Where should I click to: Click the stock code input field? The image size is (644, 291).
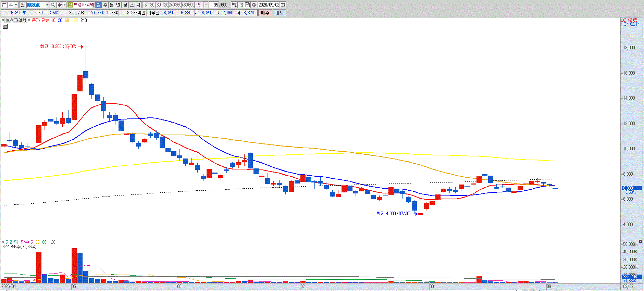(36, 5)
